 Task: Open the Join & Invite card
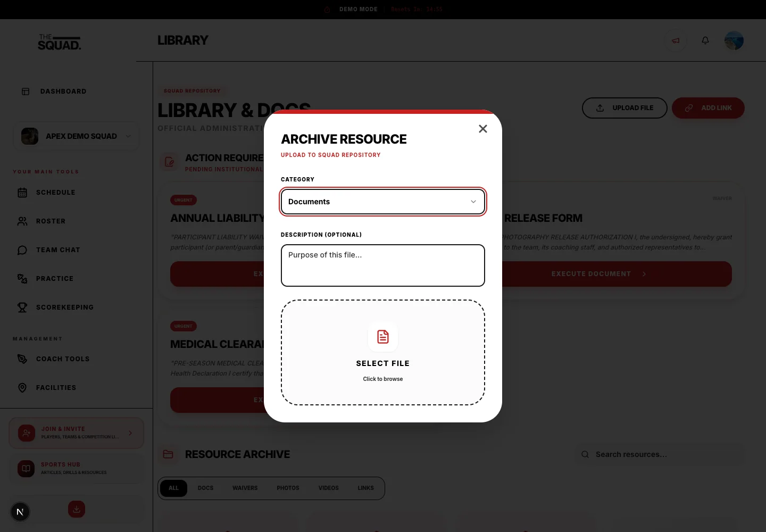tap(76, 433)
